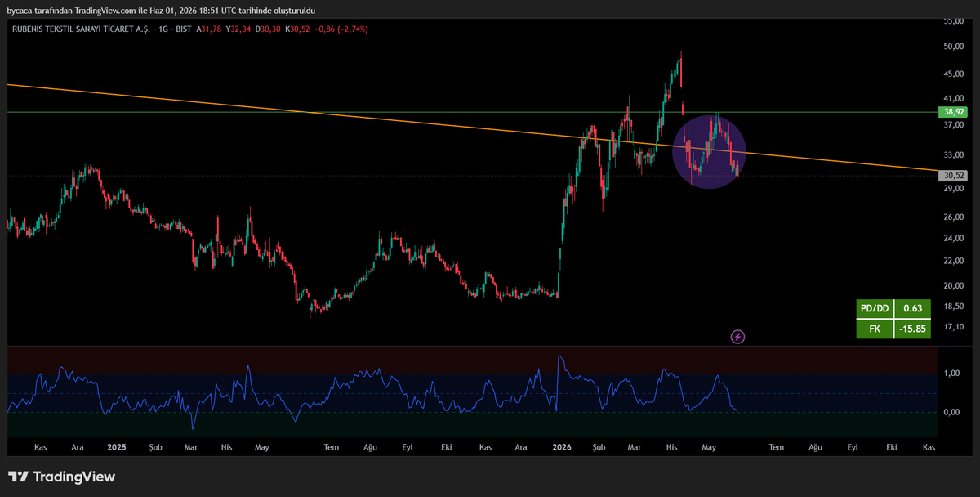Click the 33,00 price axis label
The width and height of the screenshot is (980, 497).
(953, 155)
